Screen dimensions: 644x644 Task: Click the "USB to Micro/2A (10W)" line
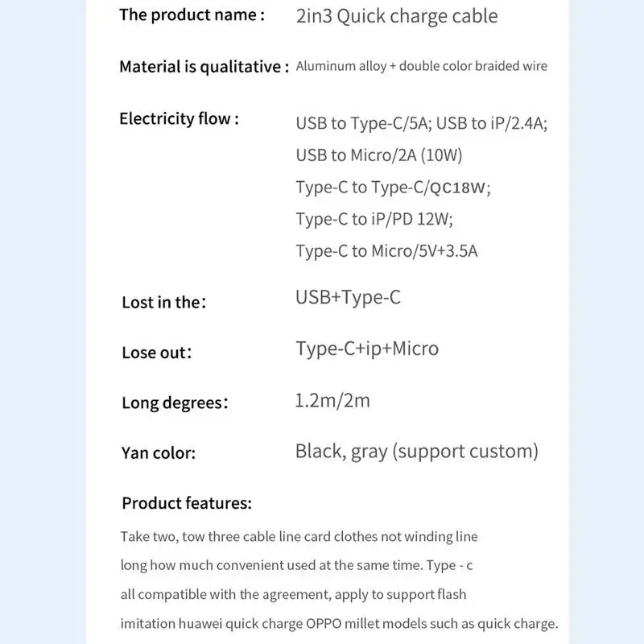[x=378, y=155]
